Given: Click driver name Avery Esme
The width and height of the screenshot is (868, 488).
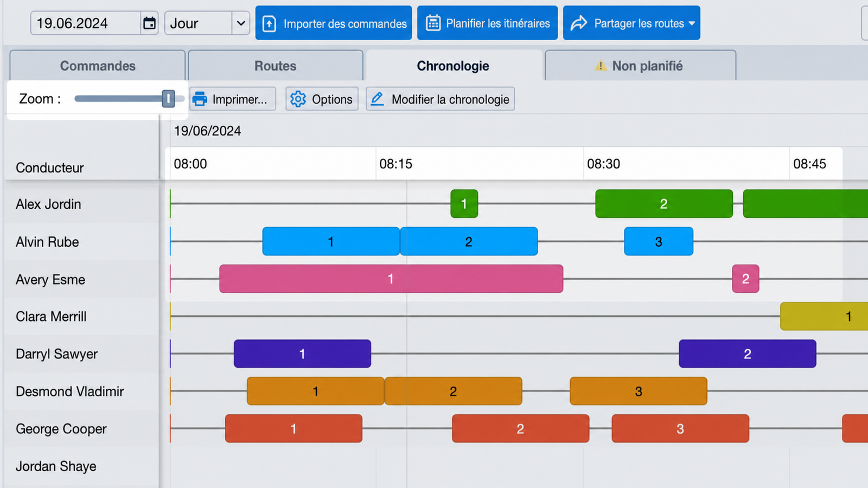Looking at the screenshot, I should pos(50,280).
